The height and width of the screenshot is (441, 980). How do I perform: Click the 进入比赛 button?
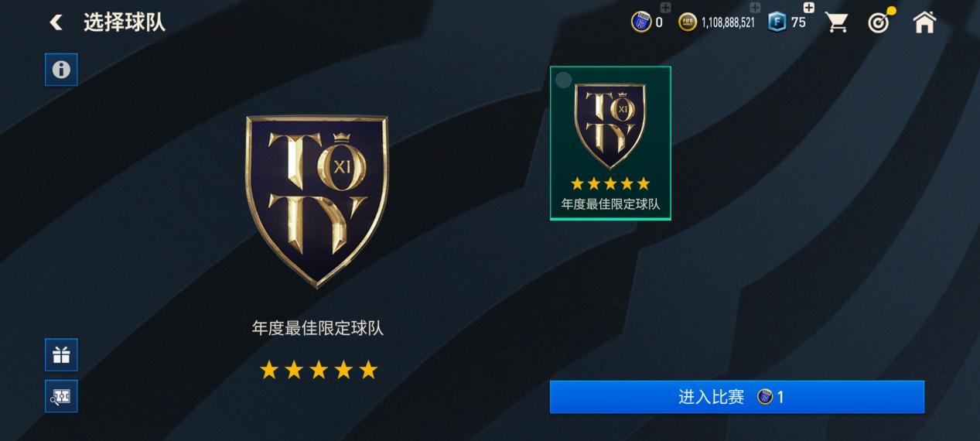[x=737, y=397]
